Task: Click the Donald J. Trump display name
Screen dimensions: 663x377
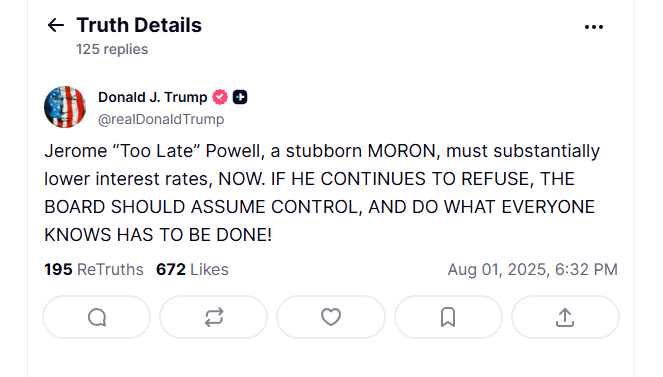Action: [153, 97]
